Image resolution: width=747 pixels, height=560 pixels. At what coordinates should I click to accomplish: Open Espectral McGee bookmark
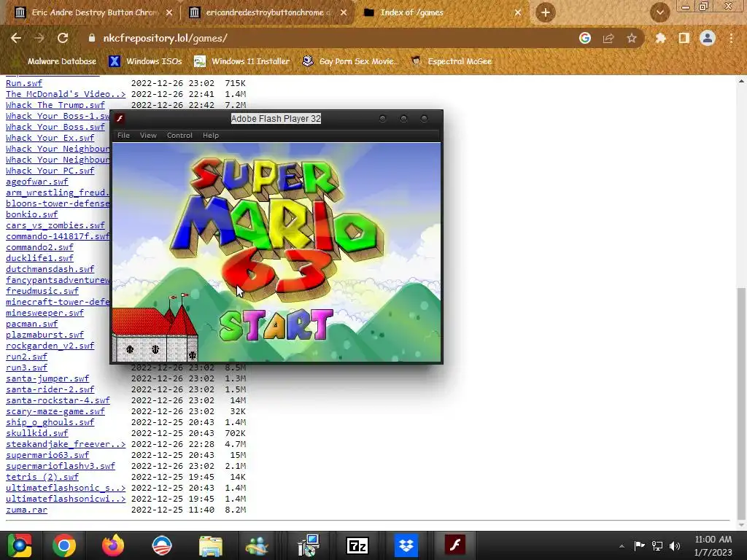click(452, 61)
